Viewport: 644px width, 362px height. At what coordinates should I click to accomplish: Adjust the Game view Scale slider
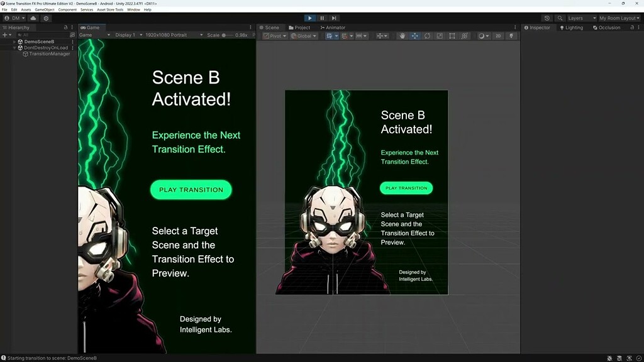tap(225, 35)
